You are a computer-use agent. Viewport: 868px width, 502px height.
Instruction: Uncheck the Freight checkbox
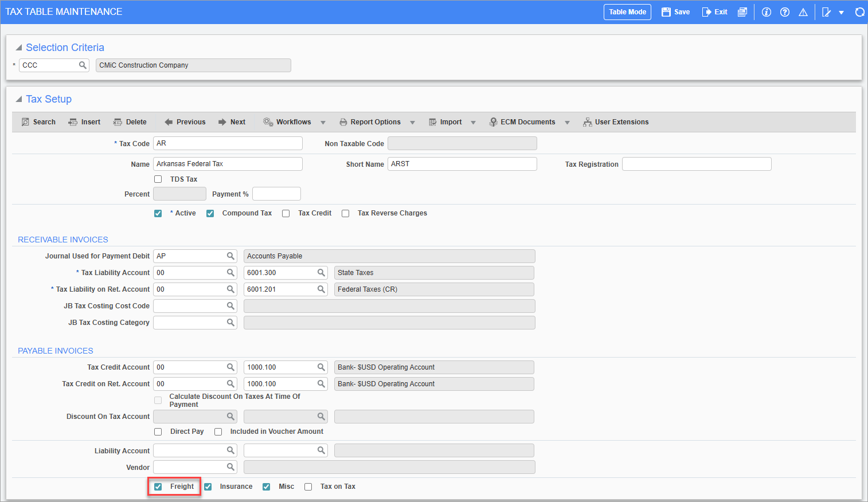[158, 487]
